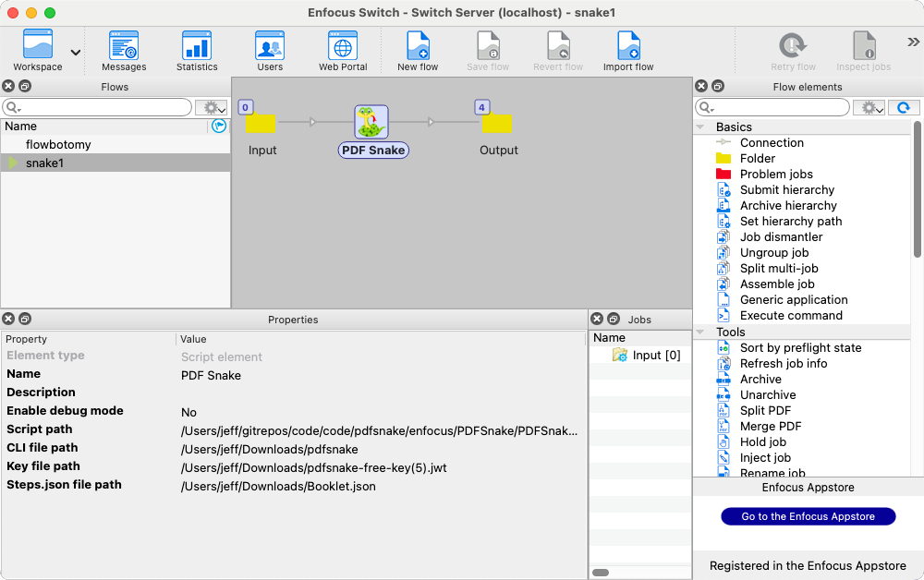
Task: Collapse the Basics section
Action: tap(700, 127)
